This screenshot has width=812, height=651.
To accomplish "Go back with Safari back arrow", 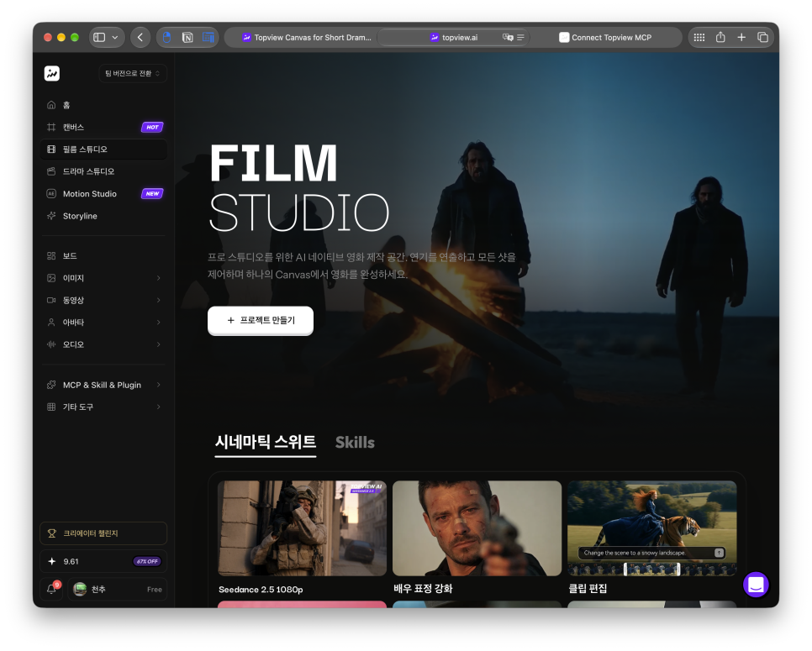I will point(140,37).
